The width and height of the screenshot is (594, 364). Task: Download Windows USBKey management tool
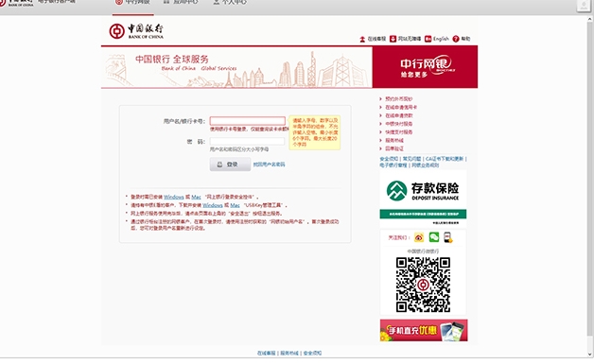pyautogui.click(x=212, y=205)
